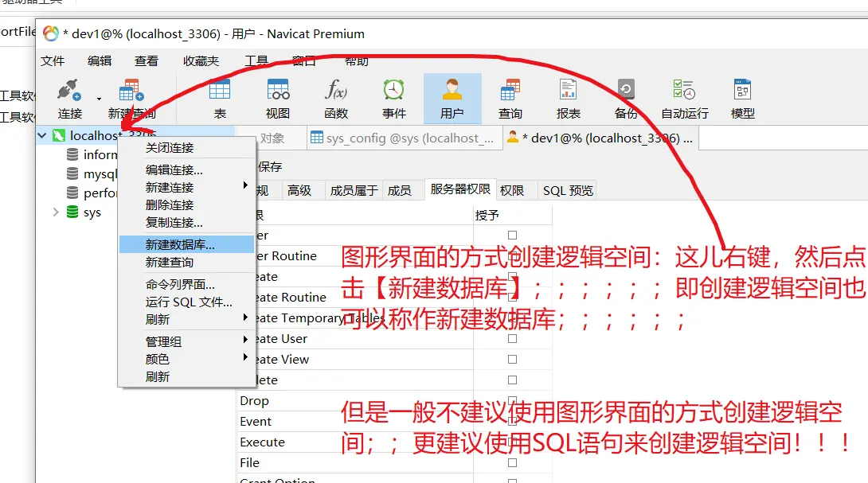The width and height of the screenshot is (868, 483).
Task: Open the 收藏夹 menu
Action: click(201, 60)
